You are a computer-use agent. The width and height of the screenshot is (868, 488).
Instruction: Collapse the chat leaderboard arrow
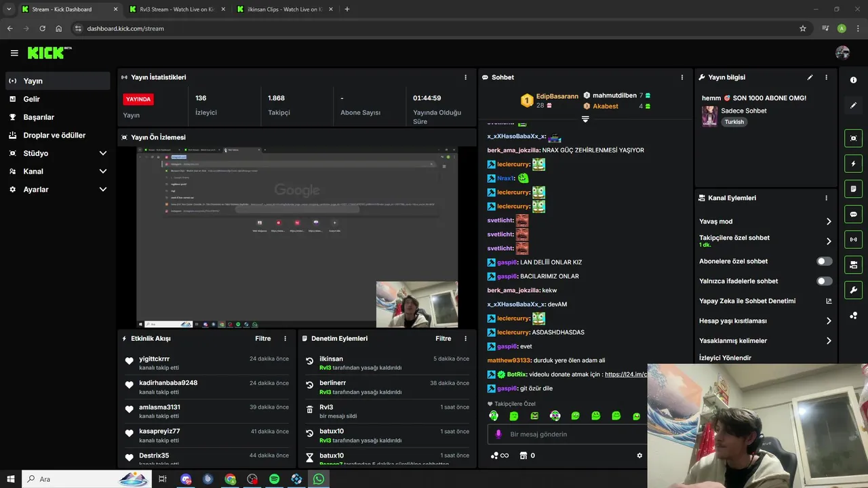click(585, 119)
